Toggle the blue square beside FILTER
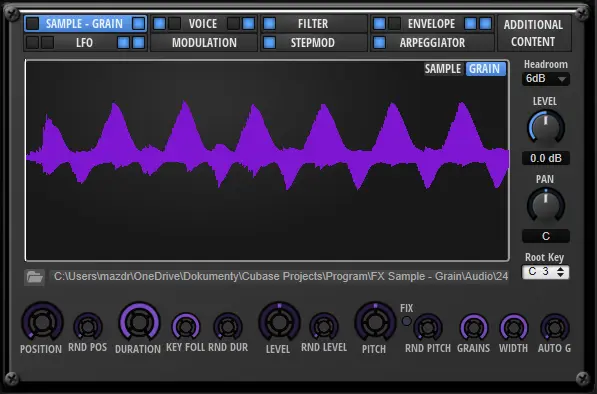This screenshot has height=394, width=597. click(x=270, y=24)
